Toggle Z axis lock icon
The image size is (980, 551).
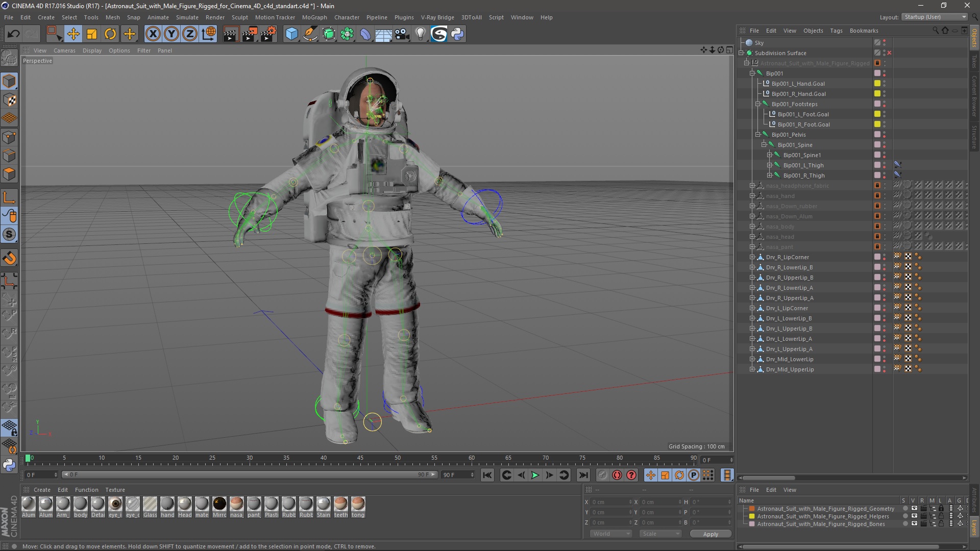[190, 34]
